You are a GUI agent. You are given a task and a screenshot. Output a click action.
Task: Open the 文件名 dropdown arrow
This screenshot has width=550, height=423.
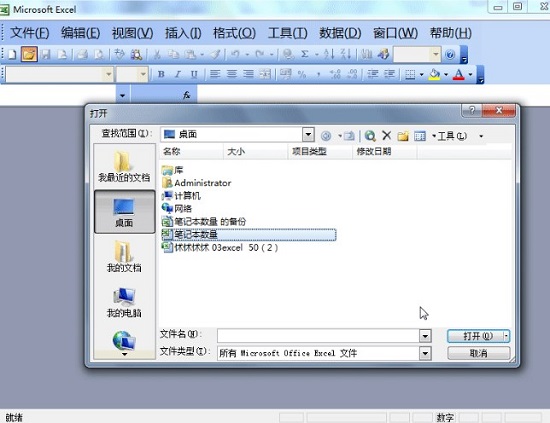425,336
